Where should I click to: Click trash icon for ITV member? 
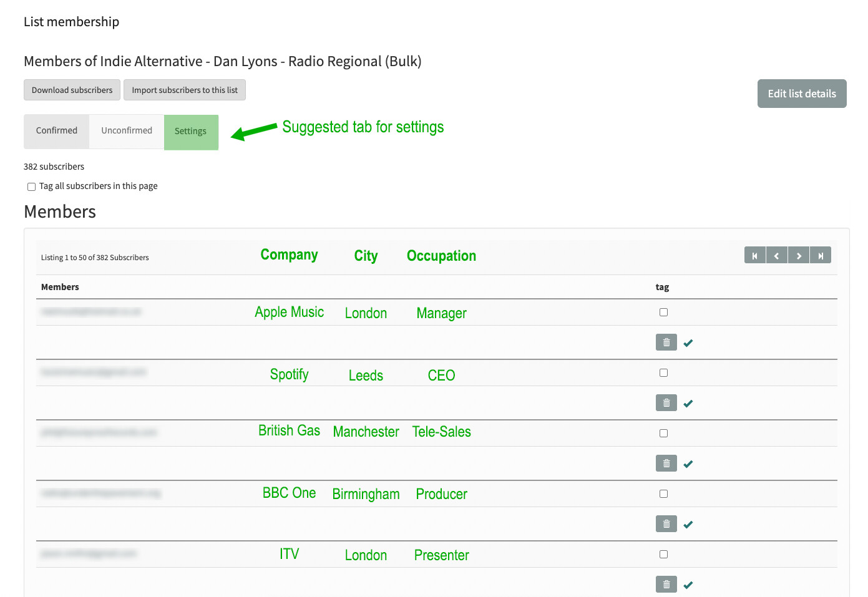coord(666,585)
